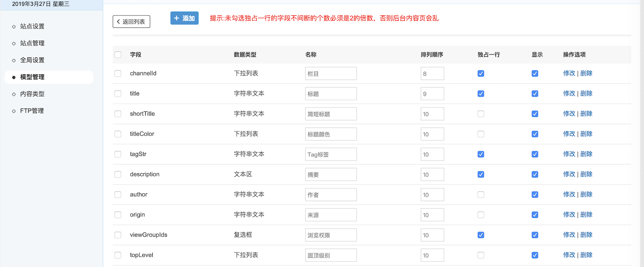
Task: Click the sort order field for title
Action: tap(432, 94)
